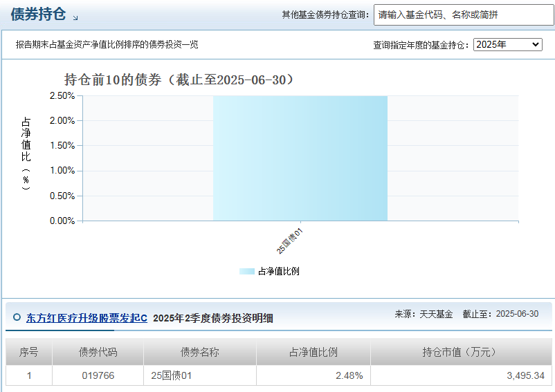The height and width of the screenshot is (392, 555).
Task: Click the 25国债01 bar in chart
Action: (300, 158)
